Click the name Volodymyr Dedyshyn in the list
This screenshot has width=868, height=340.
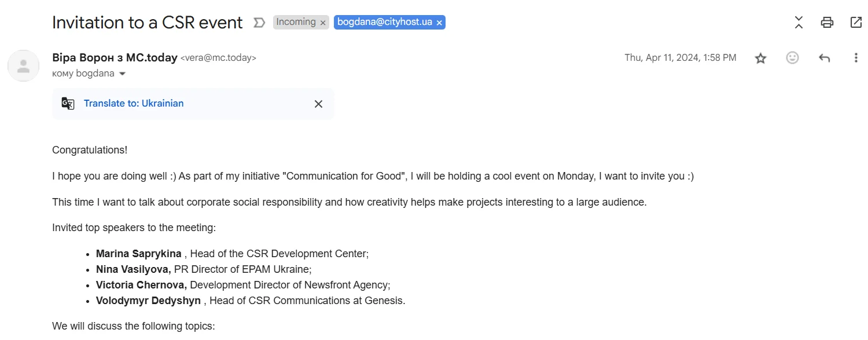point(148,301)
